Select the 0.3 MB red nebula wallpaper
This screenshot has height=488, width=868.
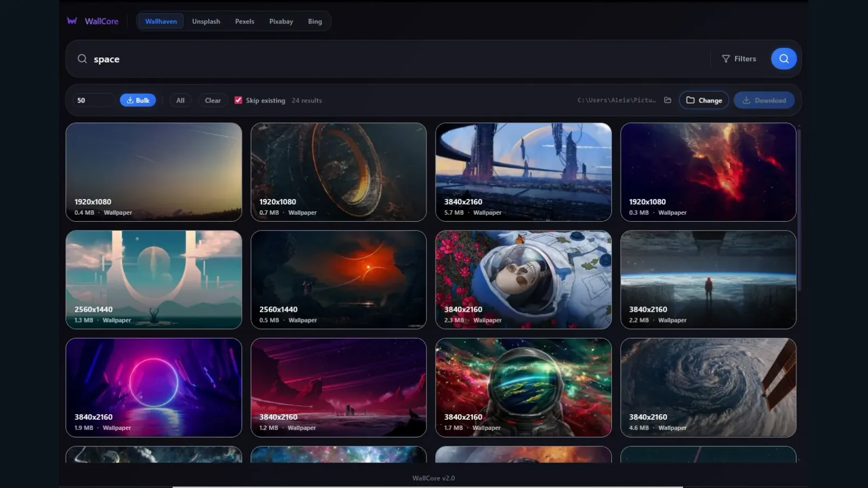(709, 172)
